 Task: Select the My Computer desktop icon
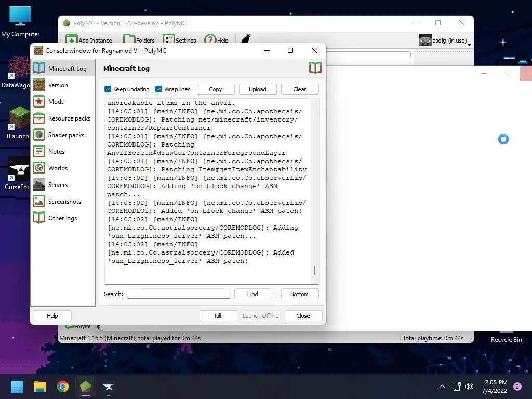pyautogui.click(x=20, y=22)
